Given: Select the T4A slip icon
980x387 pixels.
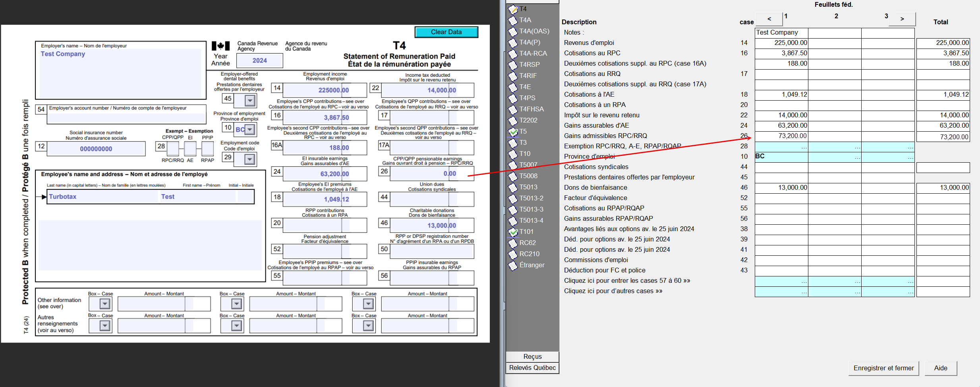Looking at the screenshot, I should pos(513,20).
